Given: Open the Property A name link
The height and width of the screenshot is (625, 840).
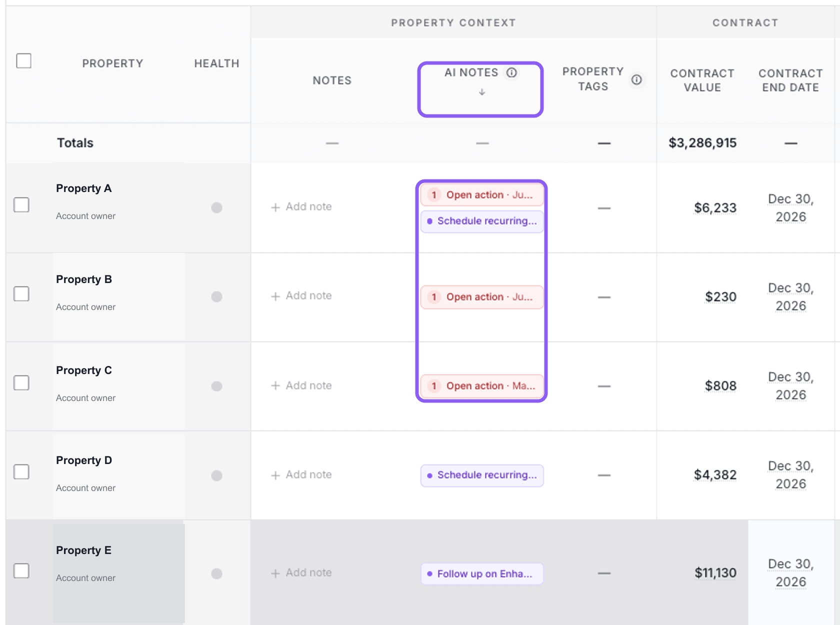Looking at the screenshot, I should point(83,188).
